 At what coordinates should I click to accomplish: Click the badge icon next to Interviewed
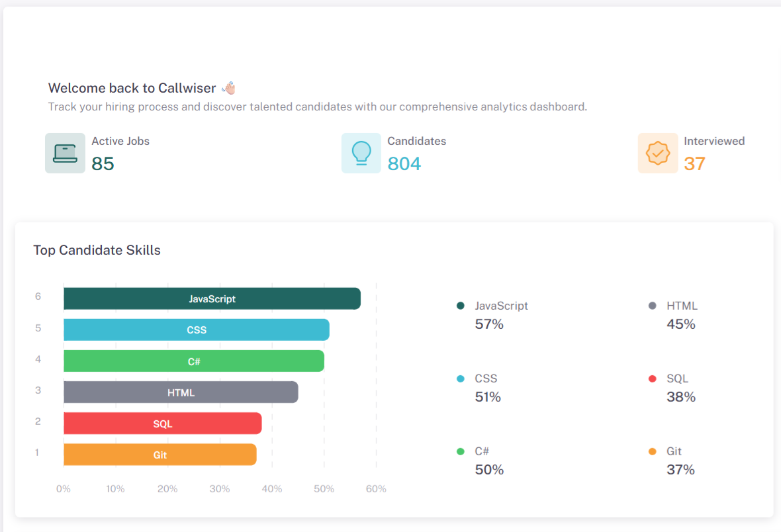(658, 153)
